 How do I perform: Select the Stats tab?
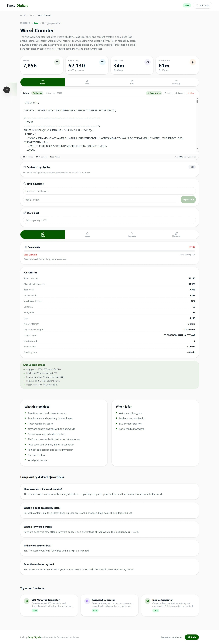[x=43, y=234]
